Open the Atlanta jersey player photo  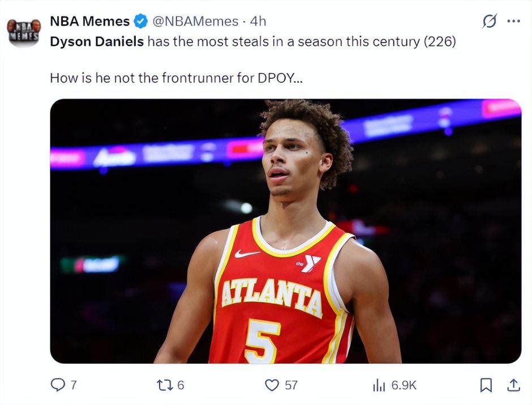point(285,231)
